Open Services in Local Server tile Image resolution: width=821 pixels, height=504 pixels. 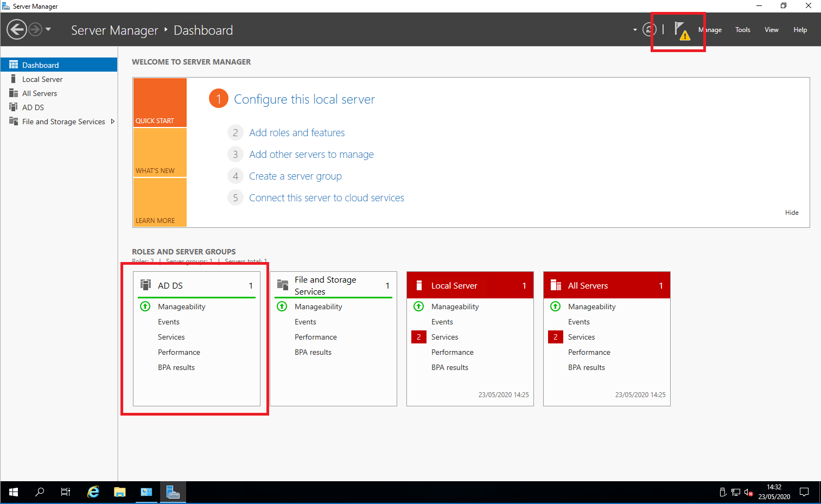(x=445, y=337)
